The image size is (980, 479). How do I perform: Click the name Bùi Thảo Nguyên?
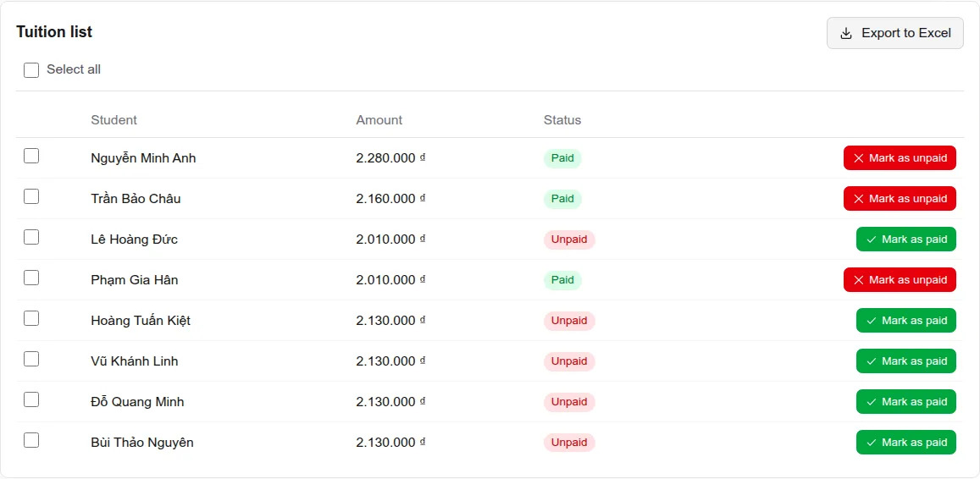point(141,443)
